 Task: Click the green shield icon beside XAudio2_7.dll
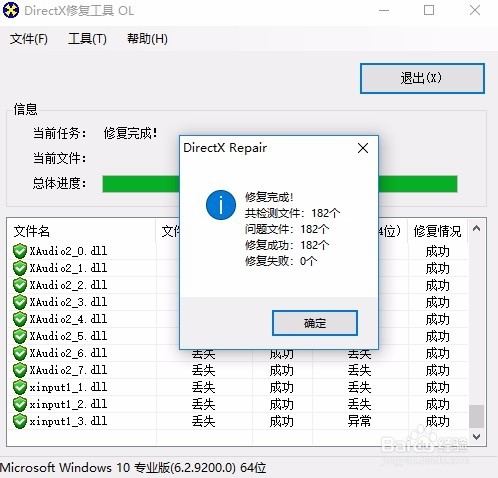pyautogui.click(x=20, y=370)
